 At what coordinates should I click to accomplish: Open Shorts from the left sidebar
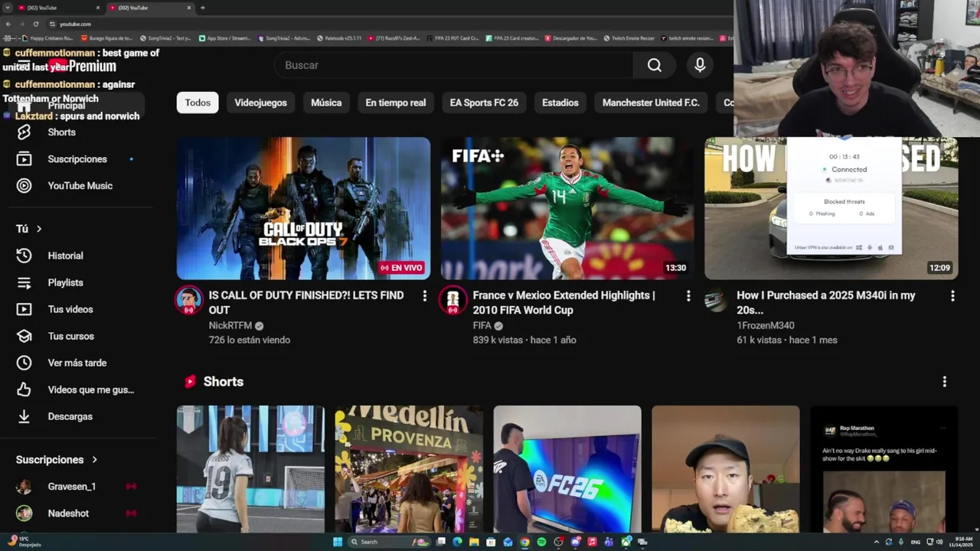(x=61, y=132)
